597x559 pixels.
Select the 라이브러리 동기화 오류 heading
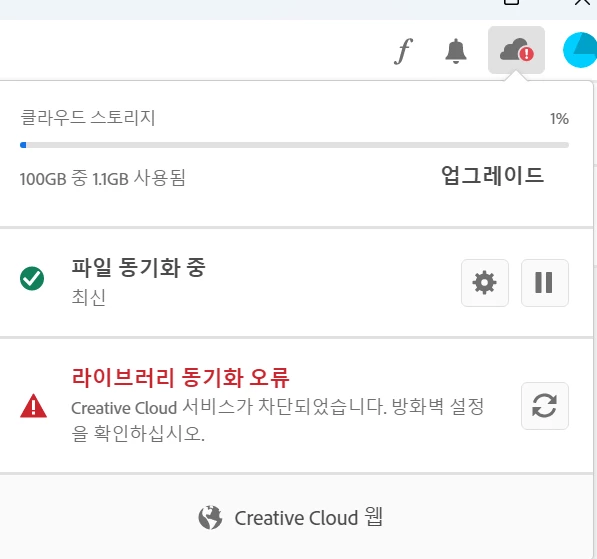click(180, 378)
